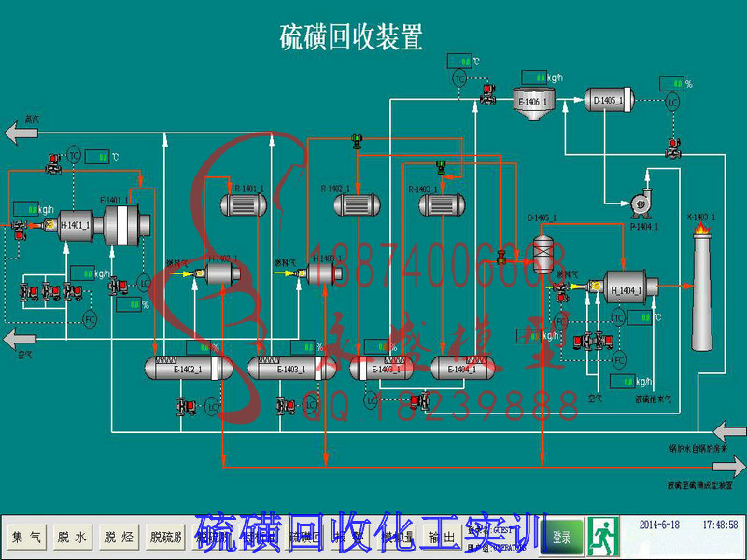This screenshot has height=560, width=747.
Task: Select the TC controller below H_1404_1
Action: pos(618,317)
